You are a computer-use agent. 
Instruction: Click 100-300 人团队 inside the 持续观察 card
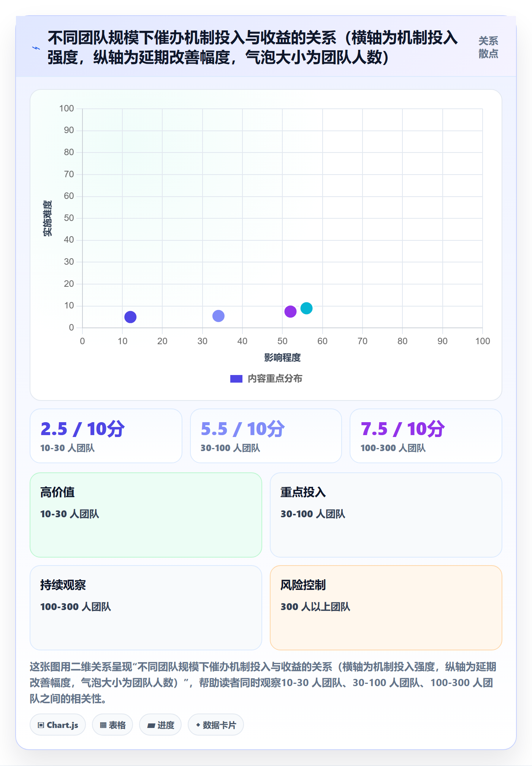click(76, 607)
